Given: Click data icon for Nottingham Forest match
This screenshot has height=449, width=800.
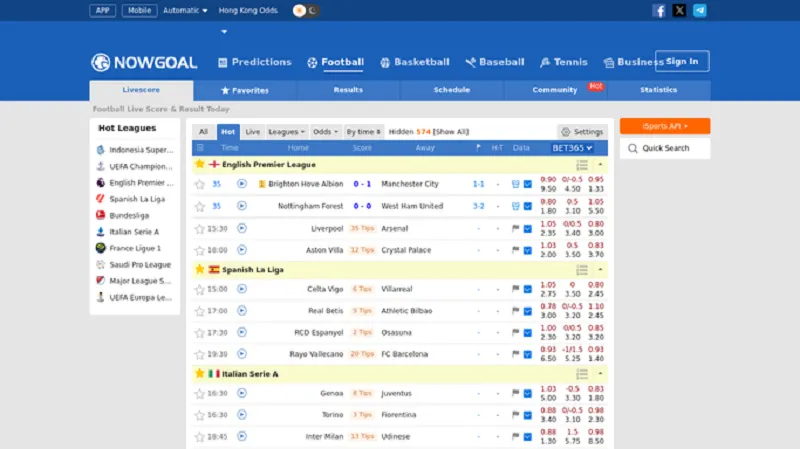Looking at the screenshot, I should tap(515, 206).
